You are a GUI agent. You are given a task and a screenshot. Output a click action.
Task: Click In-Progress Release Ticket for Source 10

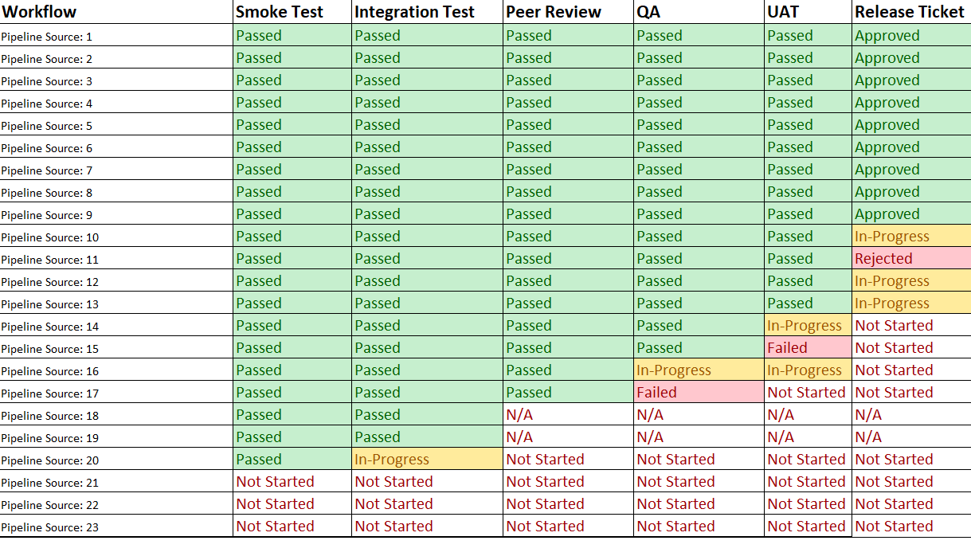(911, 236)
